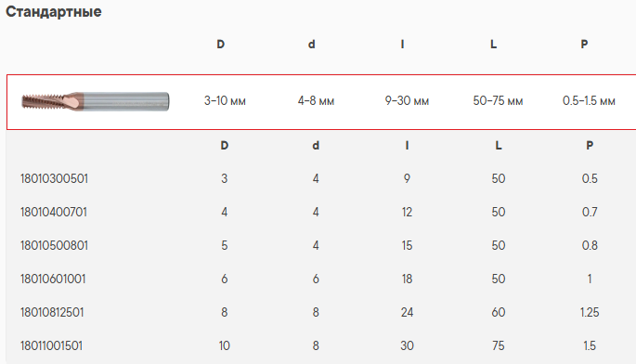Screen dimensions: 636x364
Task: Choose item 18010812501 in the table
Action: pyautogui.click(x=52, y=312)
